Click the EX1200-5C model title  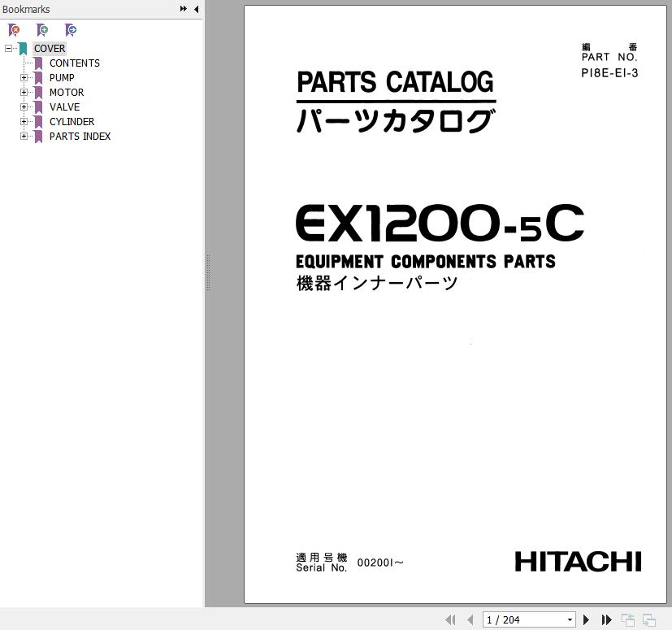tap(440, 223)
